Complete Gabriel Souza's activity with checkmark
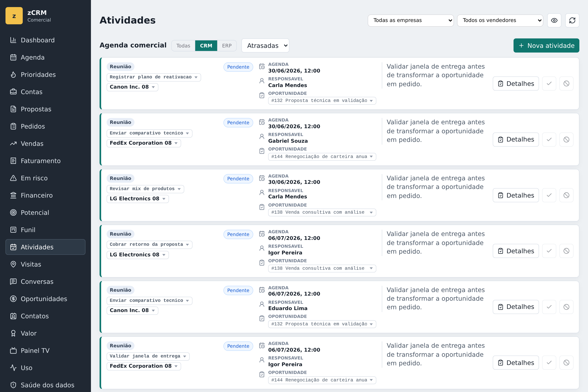Image resolution: width=588 pixels, height=392 pixels. (x=549, y=140)
